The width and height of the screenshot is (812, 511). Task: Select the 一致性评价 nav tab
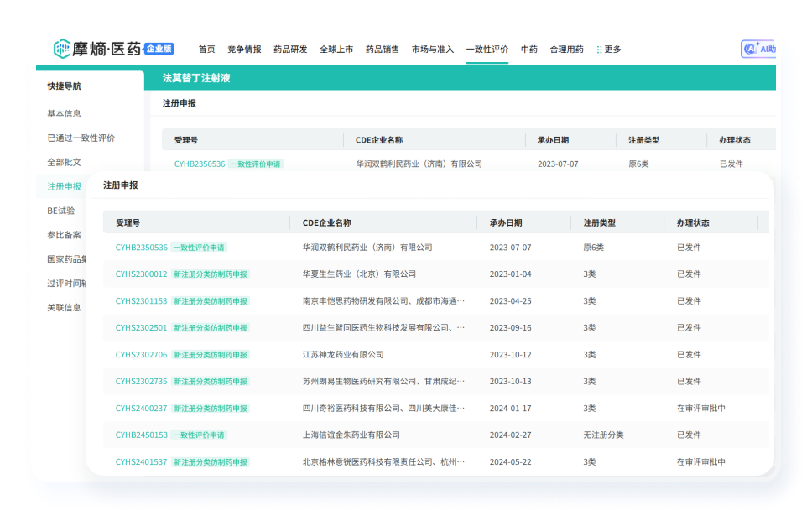[x=487, y=50]
